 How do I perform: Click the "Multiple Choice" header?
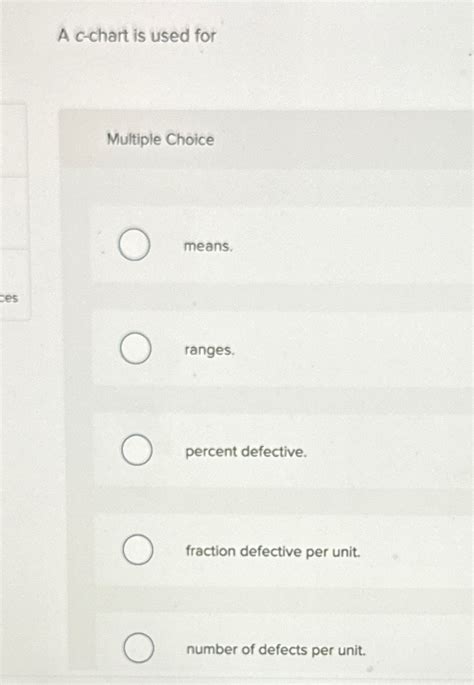[160, 139]
